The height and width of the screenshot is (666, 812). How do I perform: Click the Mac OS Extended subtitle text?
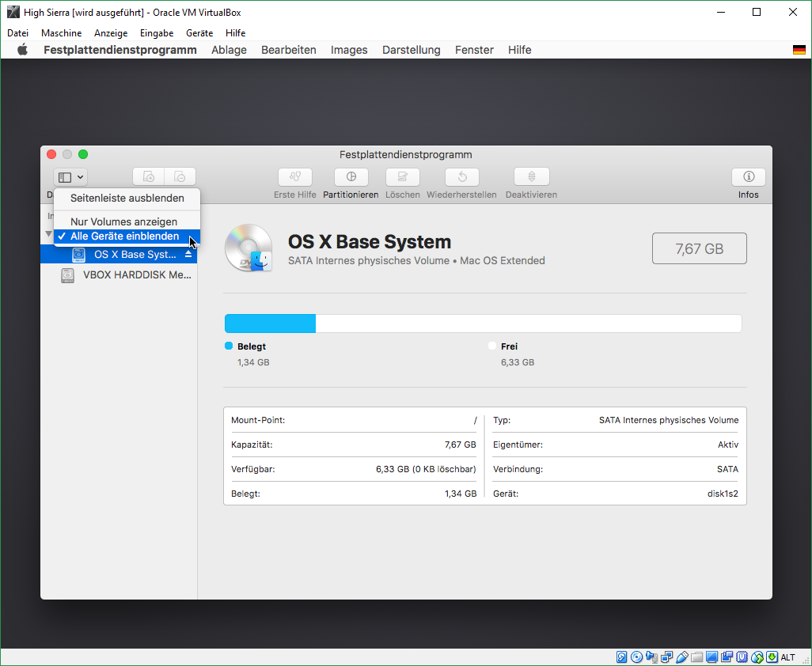point(503,261)
